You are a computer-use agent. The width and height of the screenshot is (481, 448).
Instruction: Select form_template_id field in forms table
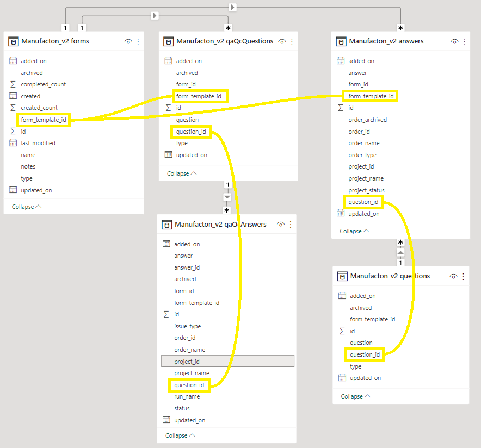point(44,120)
